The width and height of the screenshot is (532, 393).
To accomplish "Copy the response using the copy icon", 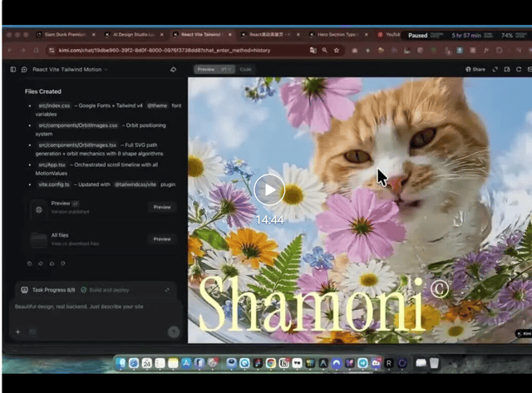I will tap(29, 263).
